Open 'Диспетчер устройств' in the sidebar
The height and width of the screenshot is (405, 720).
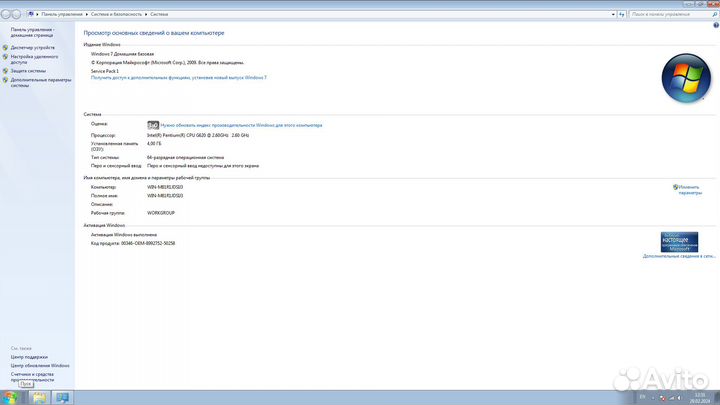click(x=33, y=48)
